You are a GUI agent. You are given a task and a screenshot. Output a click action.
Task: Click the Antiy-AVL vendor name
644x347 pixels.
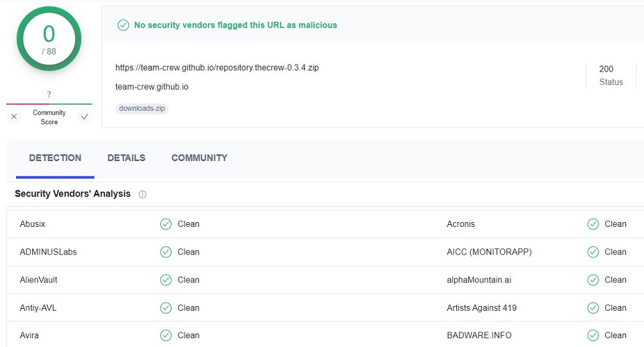click(38, 308)
